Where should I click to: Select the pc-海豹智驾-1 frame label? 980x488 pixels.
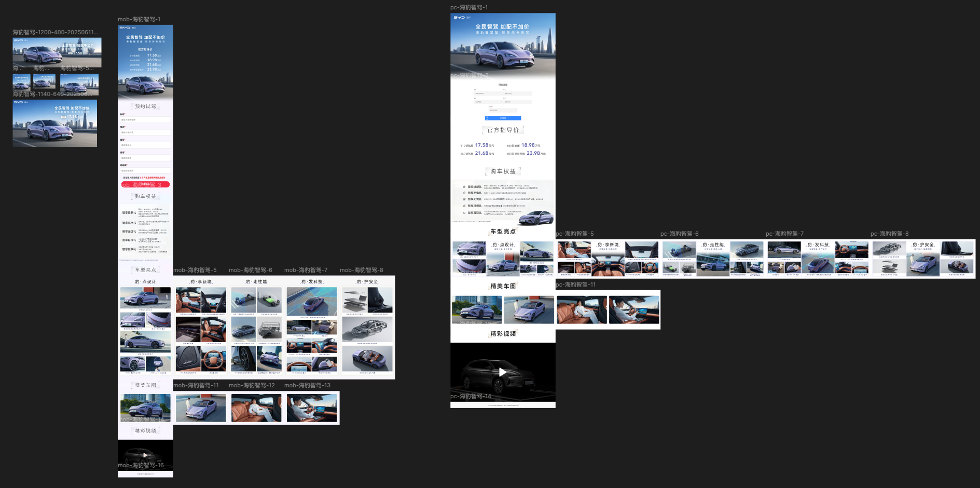point(469,7)
